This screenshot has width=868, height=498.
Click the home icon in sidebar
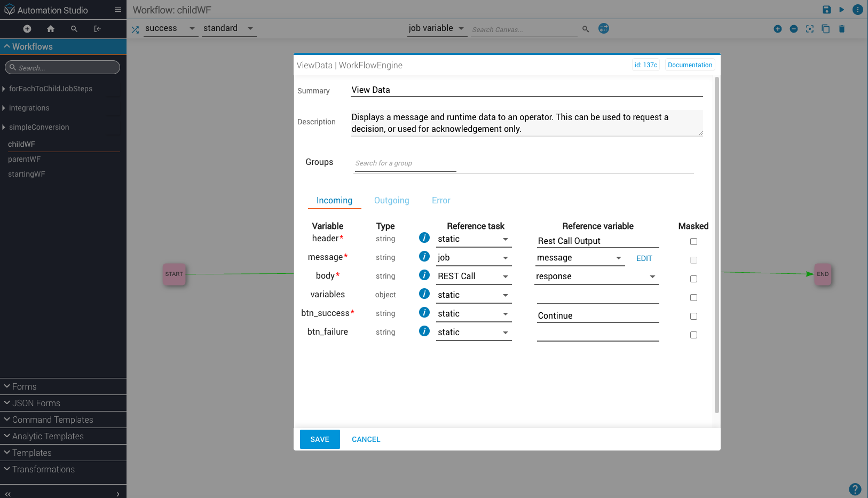click(x=51, y=29)
